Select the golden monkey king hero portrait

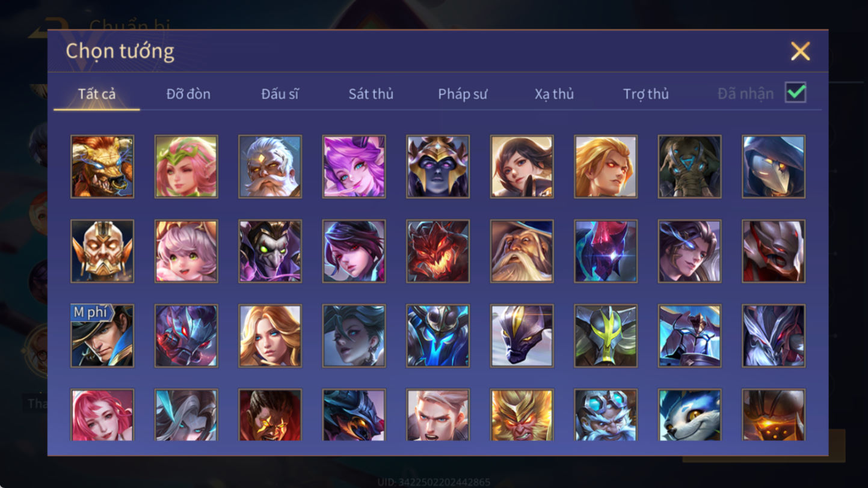coord(522,415)
